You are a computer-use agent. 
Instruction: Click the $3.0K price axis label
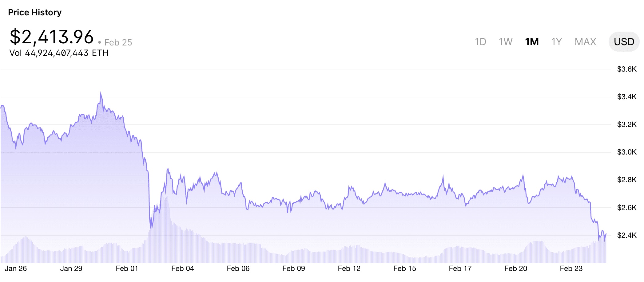click(x=627, y=152)
